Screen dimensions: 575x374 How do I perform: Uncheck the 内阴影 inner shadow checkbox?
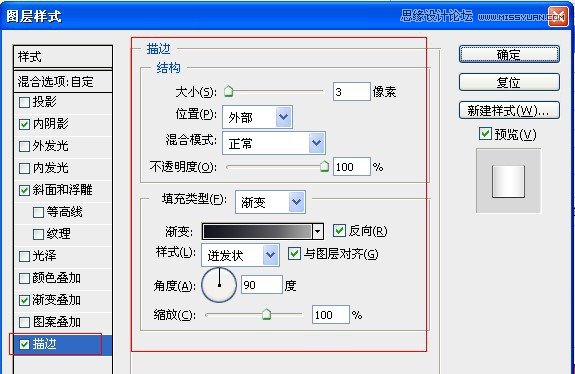point(24,124)
